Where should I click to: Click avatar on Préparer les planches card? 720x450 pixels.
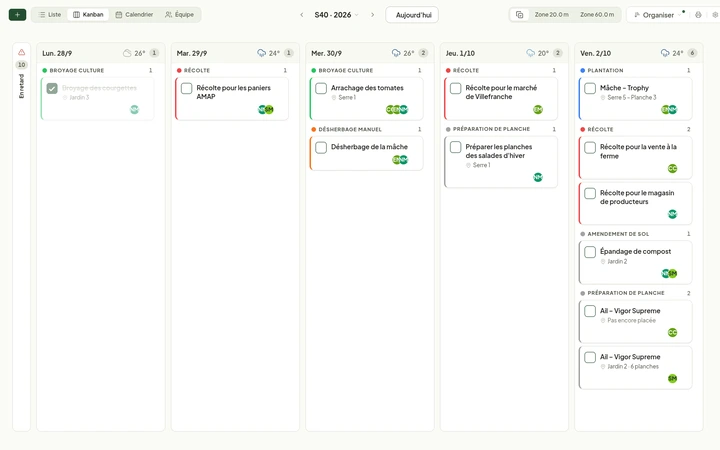[x=538, y=177]
